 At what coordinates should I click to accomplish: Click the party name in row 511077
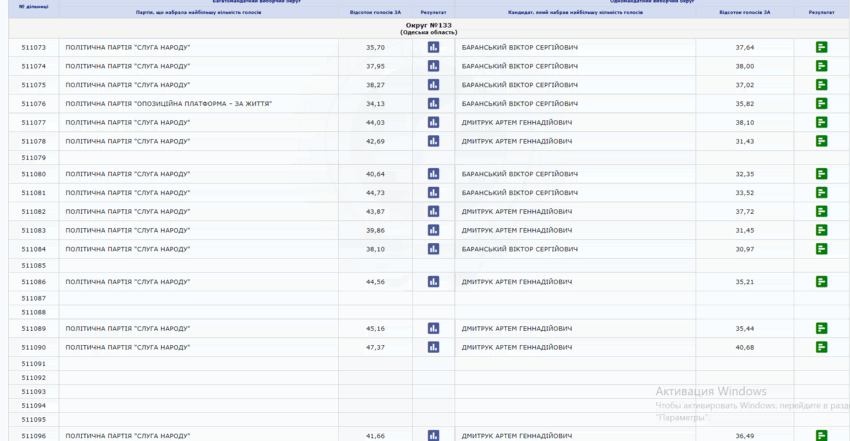tap(128, 122)
